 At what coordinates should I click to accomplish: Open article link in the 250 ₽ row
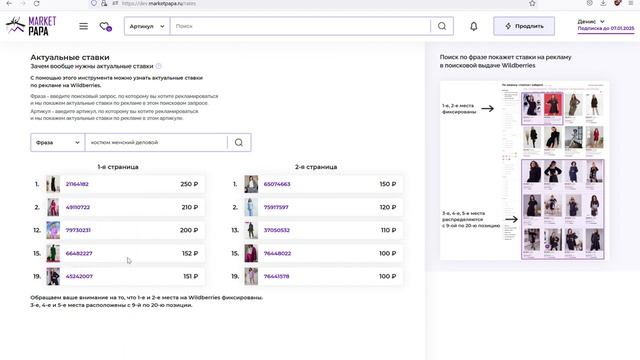point(77,184)
